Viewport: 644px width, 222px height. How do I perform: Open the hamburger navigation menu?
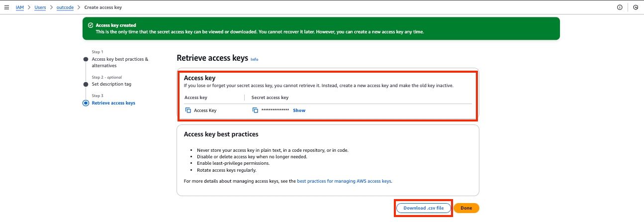tap(6, 7)
